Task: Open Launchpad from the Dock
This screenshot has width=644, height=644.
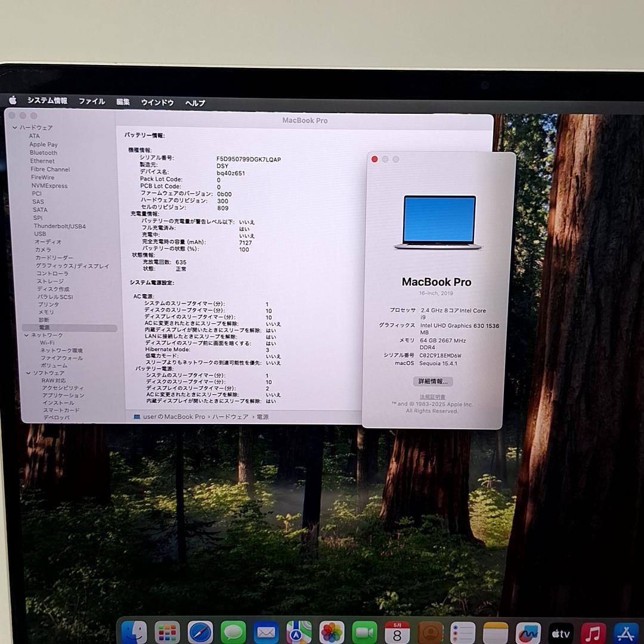Action: coord(167,631)
